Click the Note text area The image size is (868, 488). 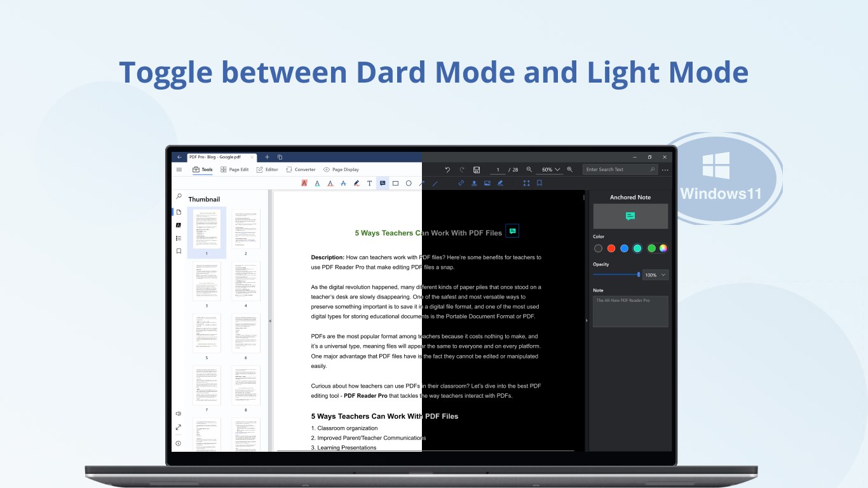pos(630,311)
